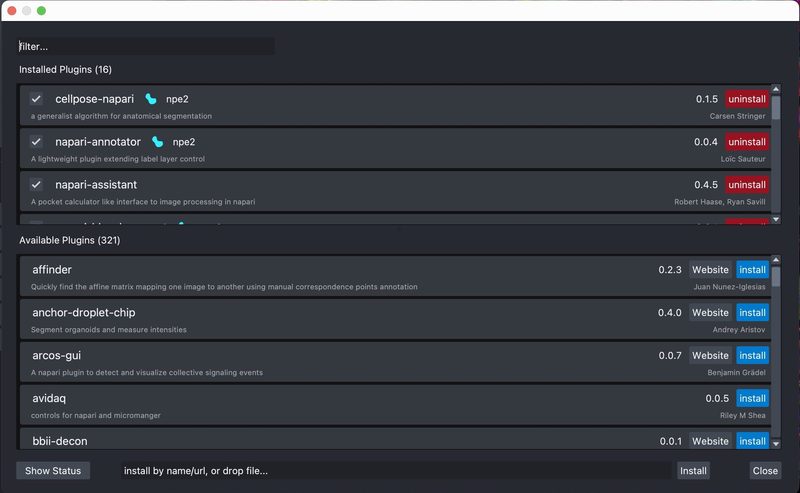Viewport: 800px width, 493px height.
Task: Install the affinder plugin
Action: tap(752, 269)
